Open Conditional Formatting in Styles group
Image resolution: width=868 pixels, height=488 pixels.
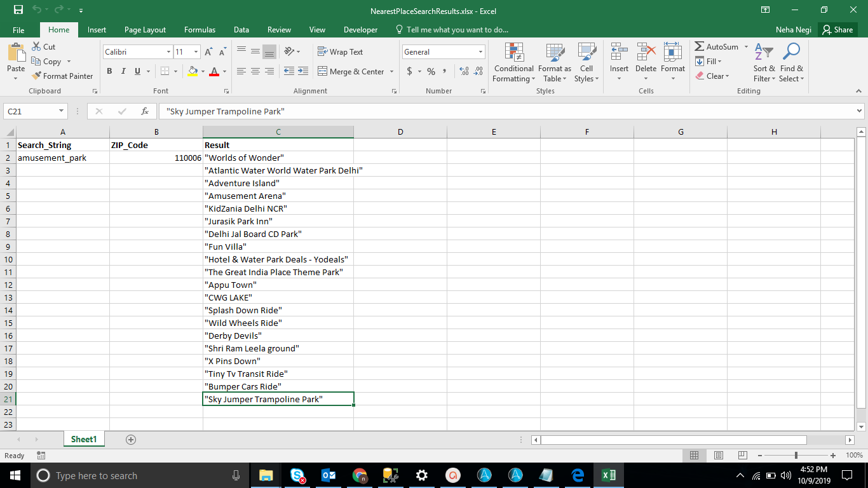click(x=513, y=64)
